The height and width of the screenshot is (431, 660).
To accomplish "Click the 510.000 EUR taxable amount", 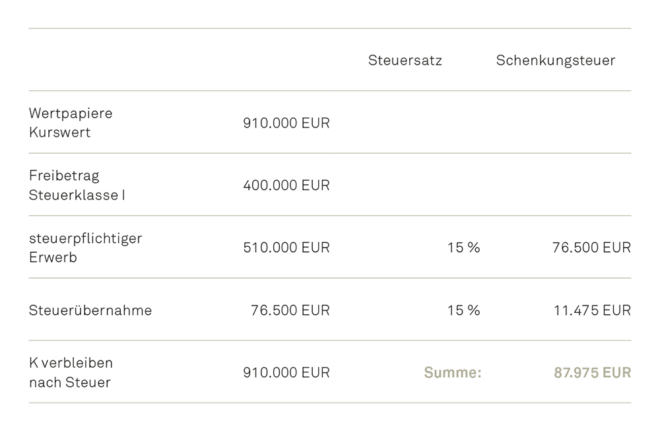I will pyautogui.click(x=286, y=247).
